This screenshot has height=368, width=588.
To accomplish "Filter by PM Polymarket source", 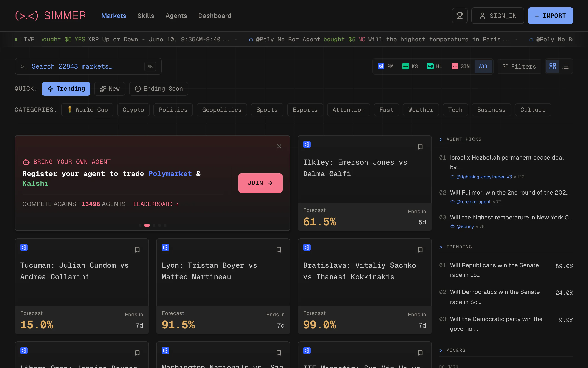I will coord(386,66).
